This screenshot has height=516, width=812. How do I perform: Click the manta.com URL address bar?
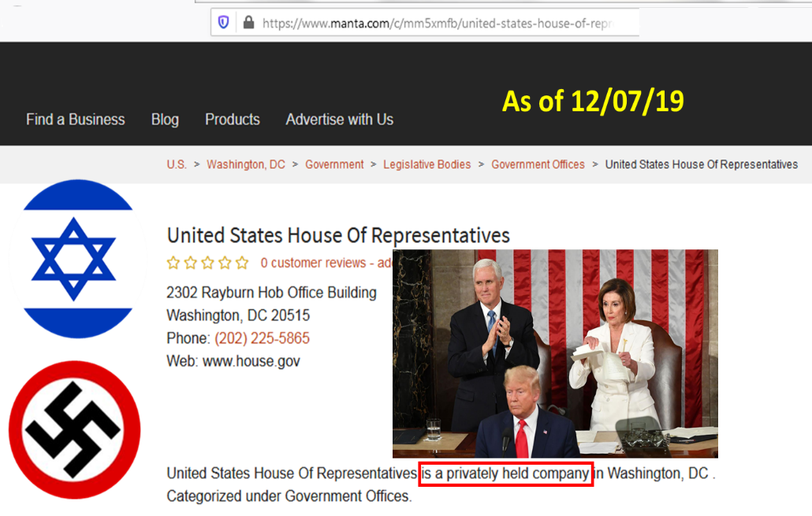pyautogui.click(x=436, y=23)
